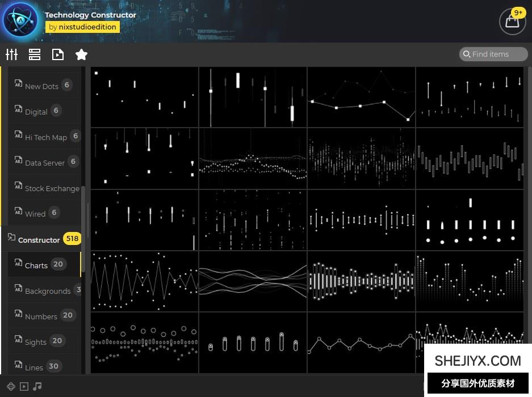
Task: Open the Hi Tech Map category
Action: tap(45, 137)
